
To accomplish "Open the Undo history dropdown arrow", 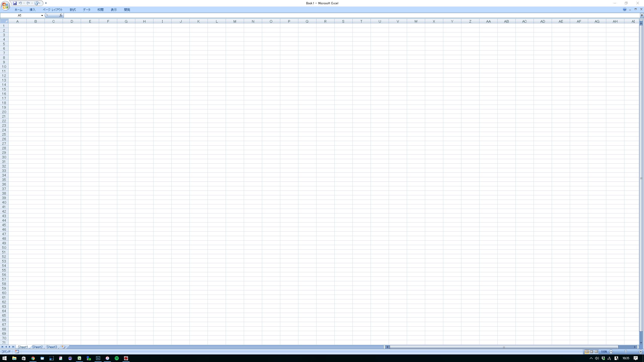I will (x=24, y=3).
